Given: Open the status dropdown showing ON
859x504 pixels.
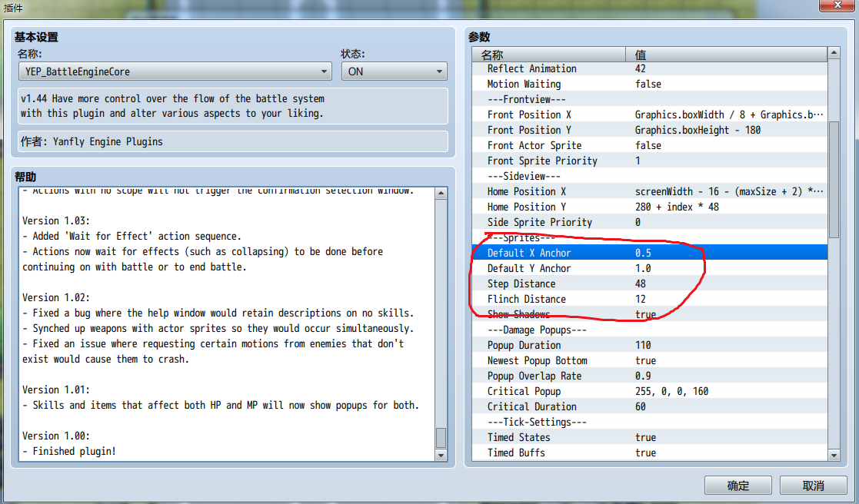Looking at the screenshot, I should click(x=394, y=71).
